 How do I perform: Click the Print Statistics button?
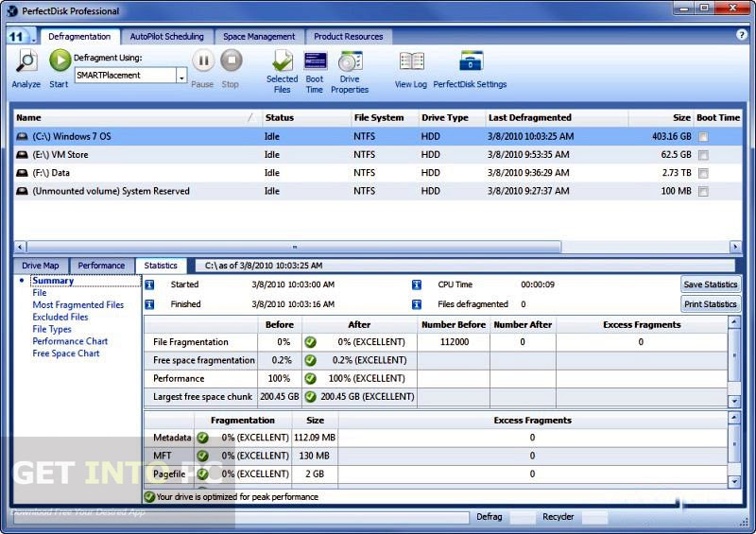point(710,304)
